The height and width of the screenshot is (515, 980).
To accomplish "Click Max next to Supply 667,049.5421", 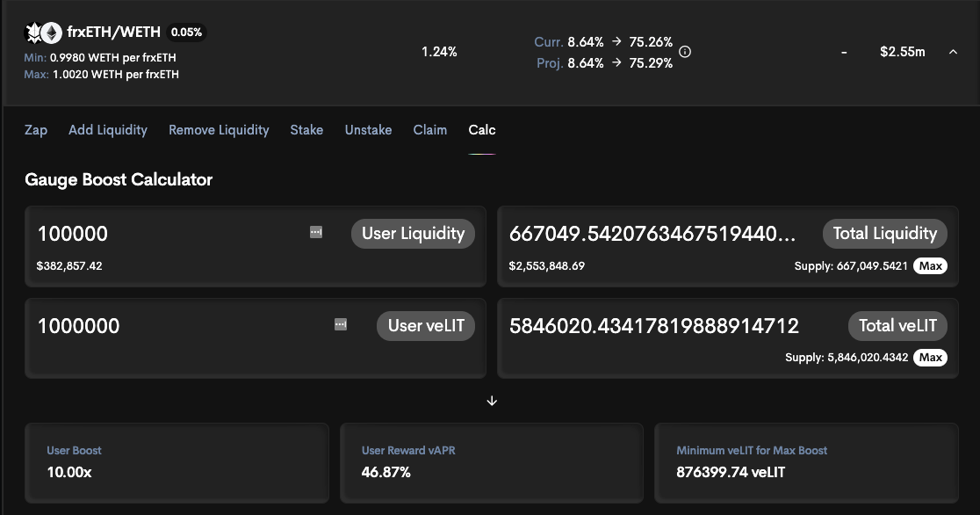I will [930, 266].
